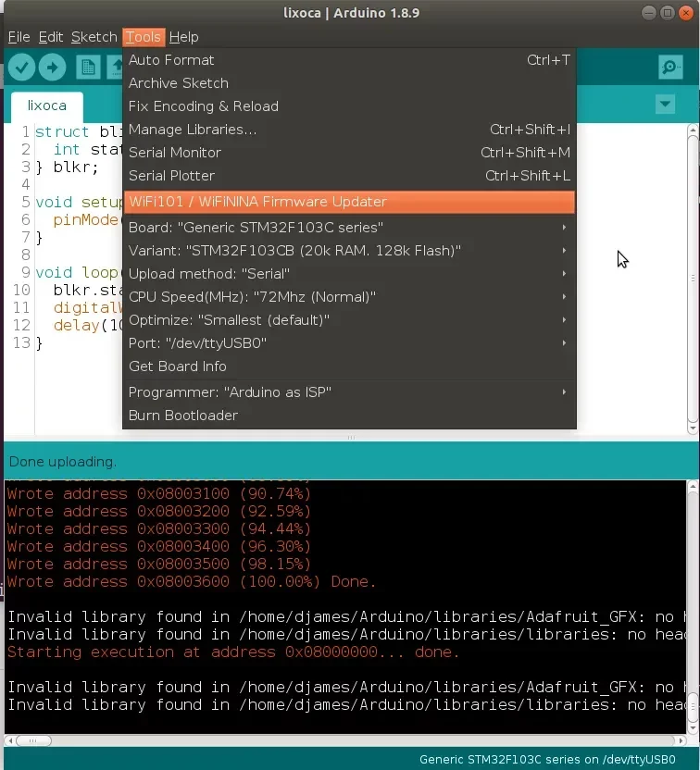Screen dimensions: 700x770
Task: Expand the Optimize submenu
Action: (x=349, y=319)
